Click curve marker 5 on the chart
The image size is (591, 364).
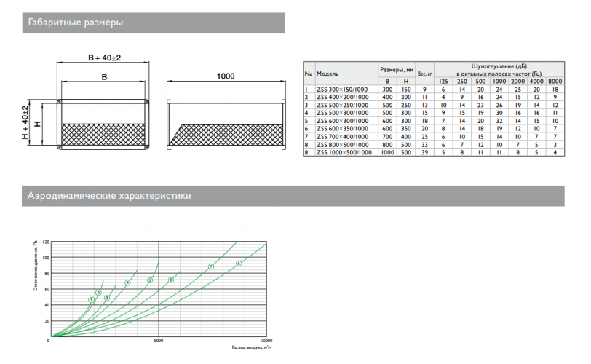[150, 280]
